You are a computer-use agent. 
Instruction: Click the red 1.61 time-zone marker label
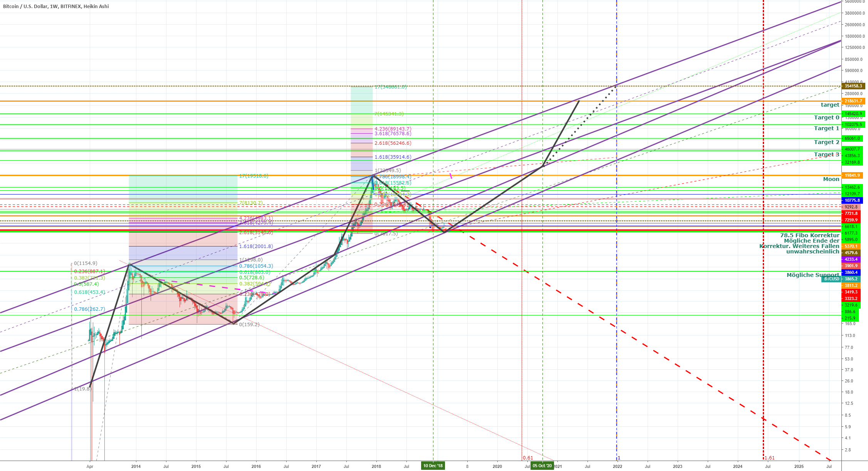click(769, 458)
